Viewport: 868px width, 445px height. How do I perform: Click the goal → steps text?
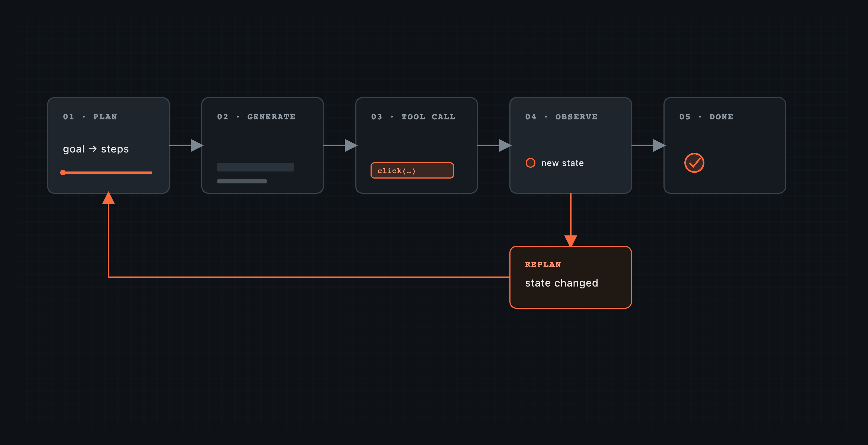coord(96,149)
